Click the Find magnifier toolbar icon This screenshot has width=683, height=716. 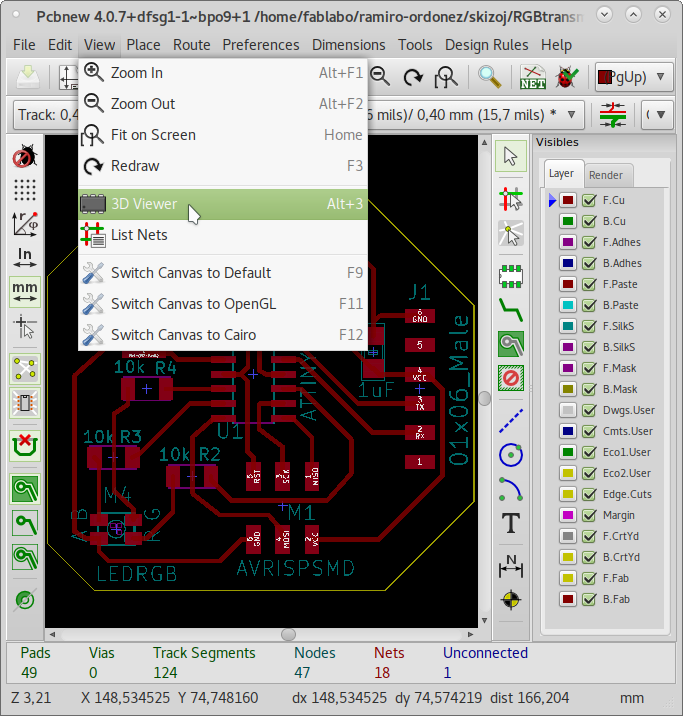489,76
